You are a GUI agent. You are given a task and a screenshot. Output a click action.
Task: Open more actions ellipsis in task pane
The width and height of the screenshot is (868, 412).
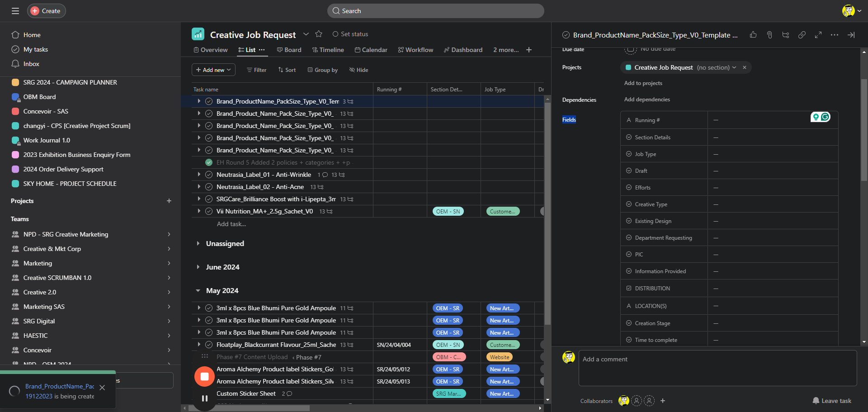click(835, 35)
